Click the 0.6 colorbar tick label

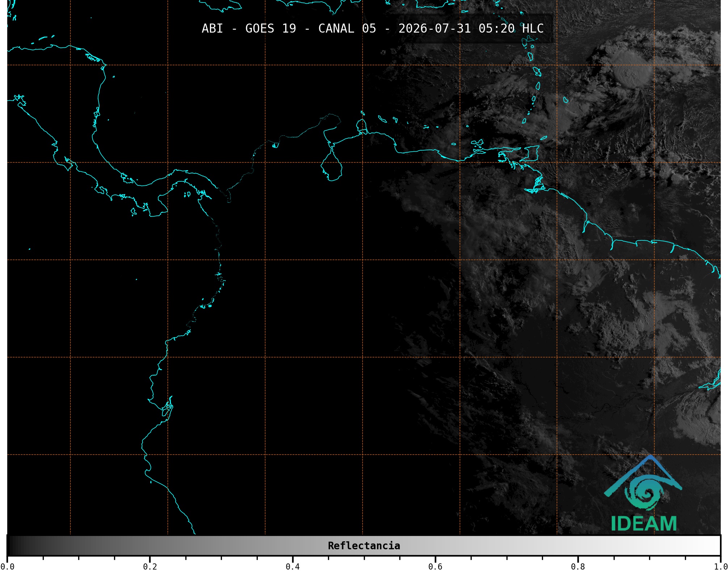click(435, 567)
